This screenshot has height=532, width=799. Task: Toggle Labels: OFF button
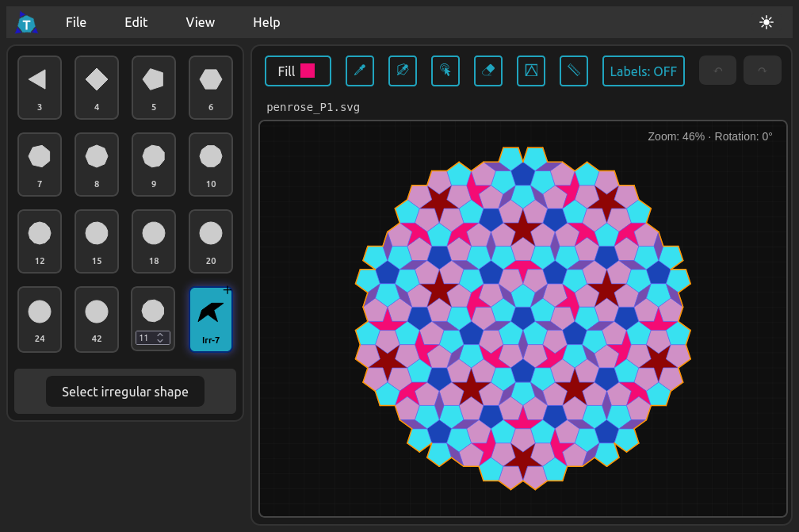pos(643,71)
